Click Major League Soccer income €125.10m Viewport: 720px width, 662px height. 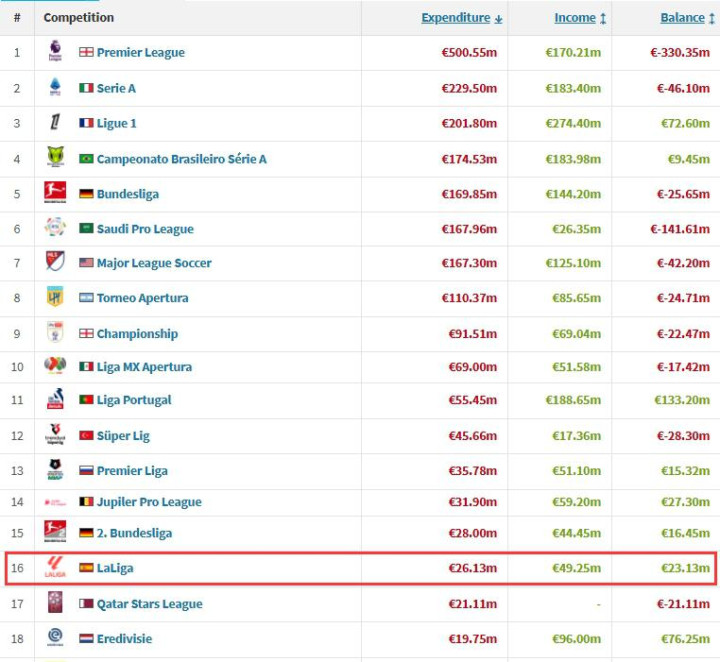point(573,263)
